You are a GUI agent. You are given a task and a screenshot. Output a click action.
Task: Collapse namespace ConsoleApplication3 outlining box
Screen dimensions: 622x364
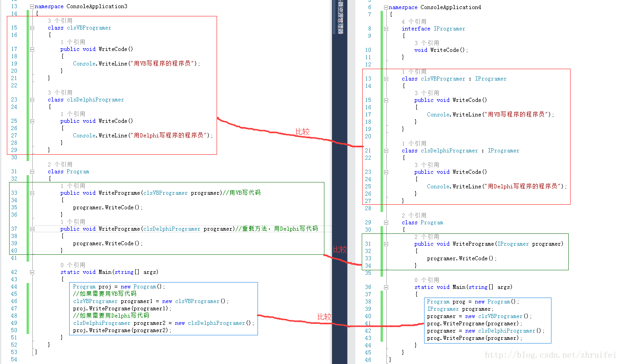click(32, 6)
